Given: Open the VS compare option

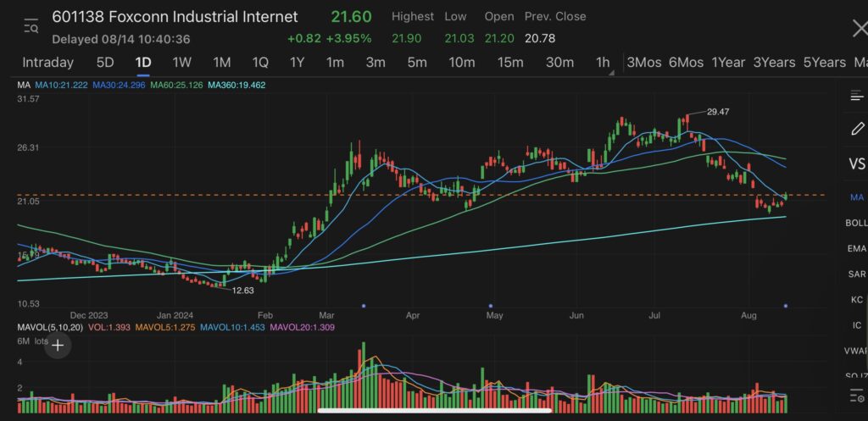Looking at the screenshot, I should pyautogui.click(x=857, y=163).
